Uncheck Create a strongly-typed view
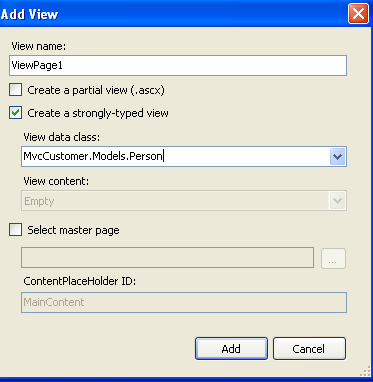 pos(15,113)
